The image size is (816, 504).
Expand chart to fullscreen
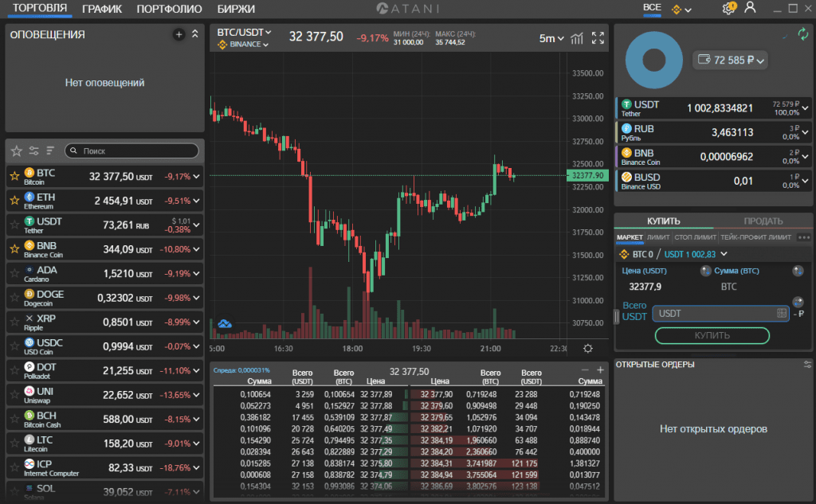click(598, 38)
